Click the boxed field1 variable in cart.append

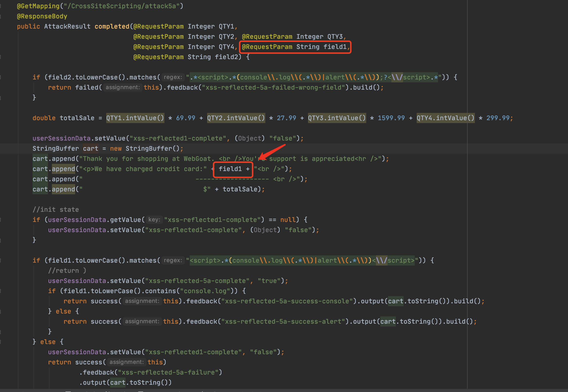click(230, 169)
